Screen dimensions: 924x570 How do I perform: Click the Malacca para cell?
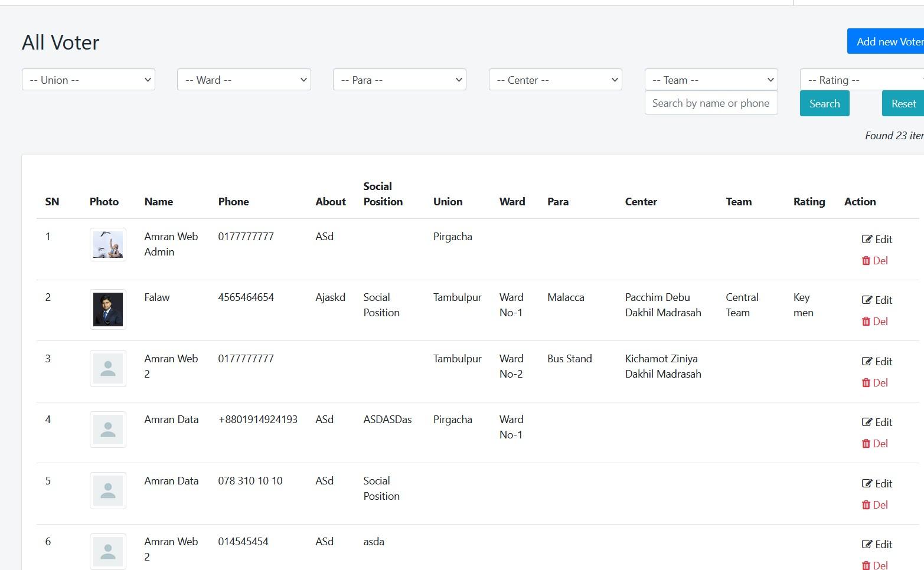[566, 297]
